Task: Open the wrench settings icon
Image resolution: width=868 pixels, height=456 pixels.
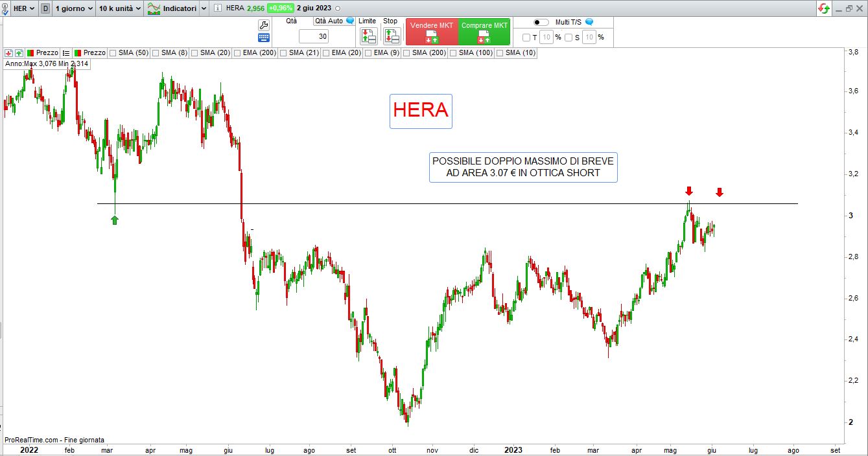Action: pos(264,25)
